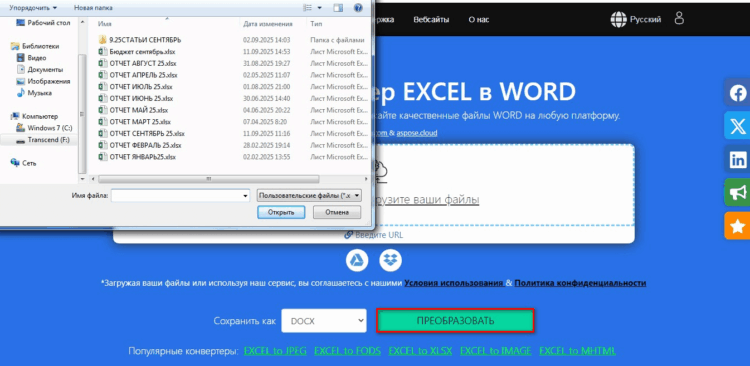Open the EXCEL to JPEG converter link
Image resolution: width=750 pixels, height=366 pixels.
(x=275, y=351)
